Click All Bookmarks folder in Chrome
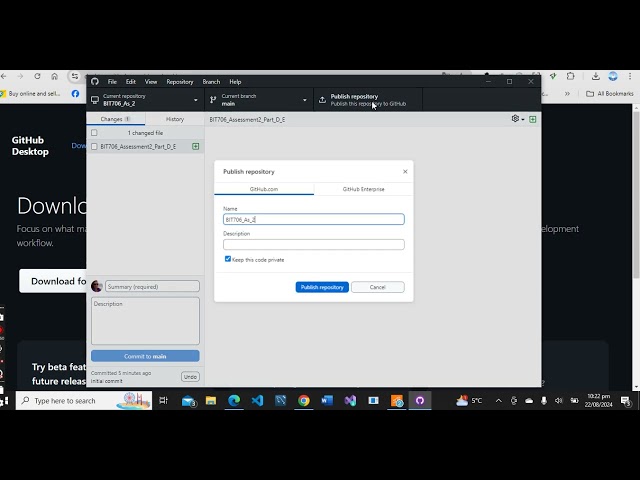 610,93
